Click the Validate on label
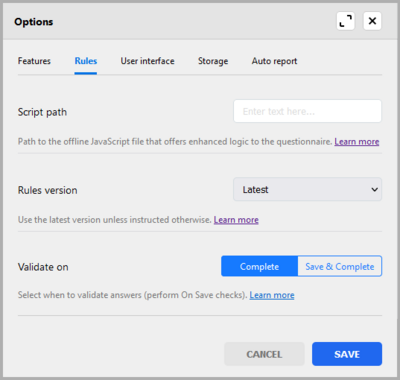 tap(43, 267)
